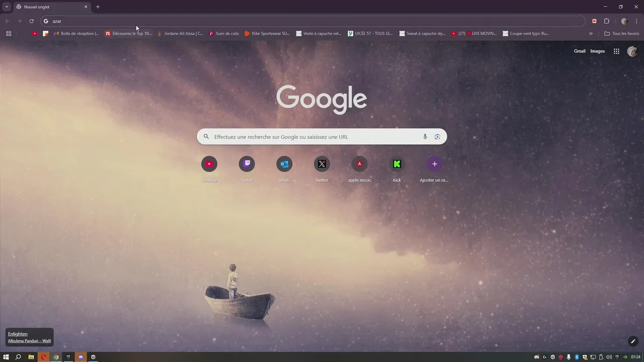Open the LYCÉE 57 bookmark
The image size is (644, 362).
[x=370, y=34]
